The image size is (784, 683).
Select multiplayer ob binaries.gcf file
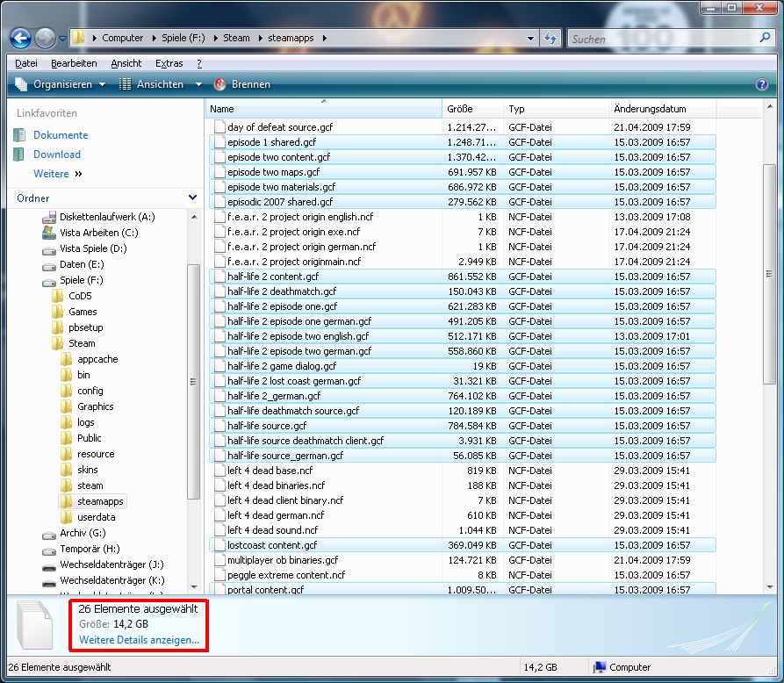click(x=283, y=560)
